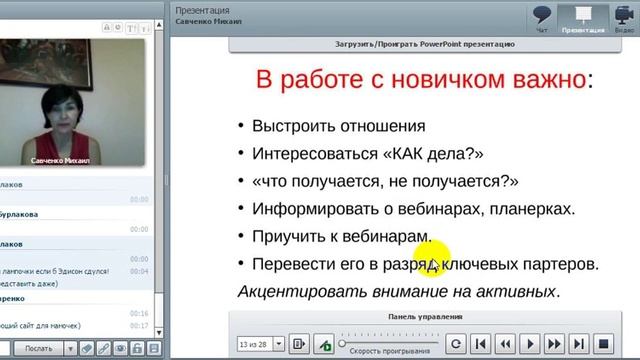Image resolution: width=640 pixels, height=360 pixels.
Task: Jump to the last slide
Action: (x=579, y=344)
